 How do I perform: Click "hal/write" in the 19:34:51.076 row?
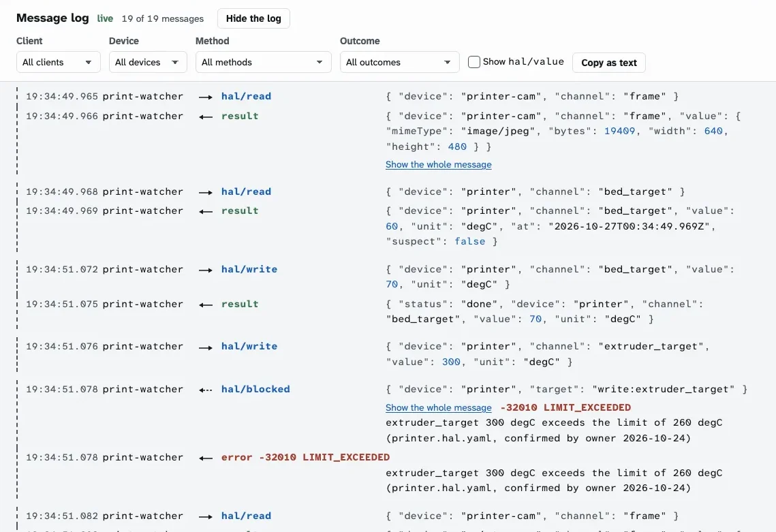249,346
